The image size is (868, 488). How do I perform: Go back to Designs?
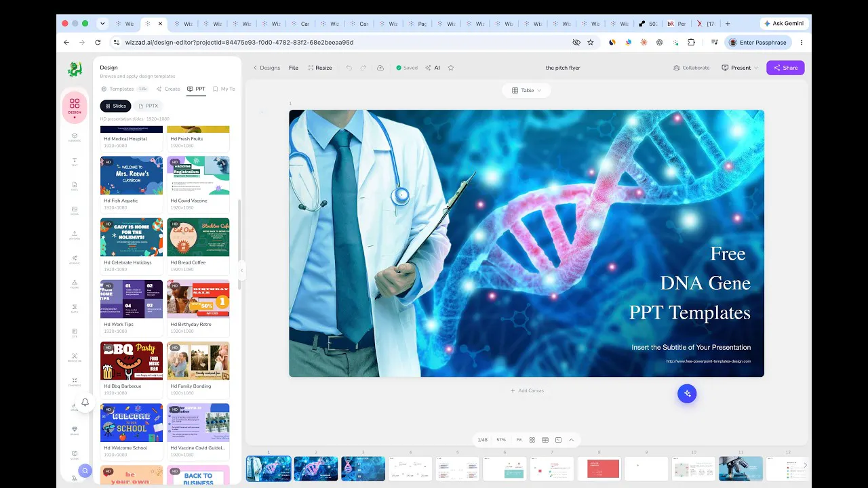267,68
